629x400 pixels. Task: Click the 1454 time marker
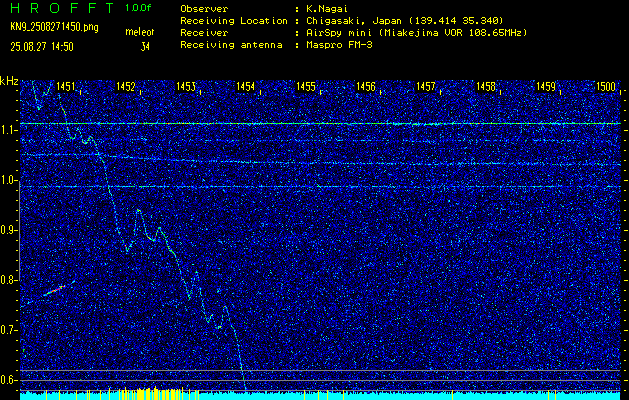pos(245,86)
